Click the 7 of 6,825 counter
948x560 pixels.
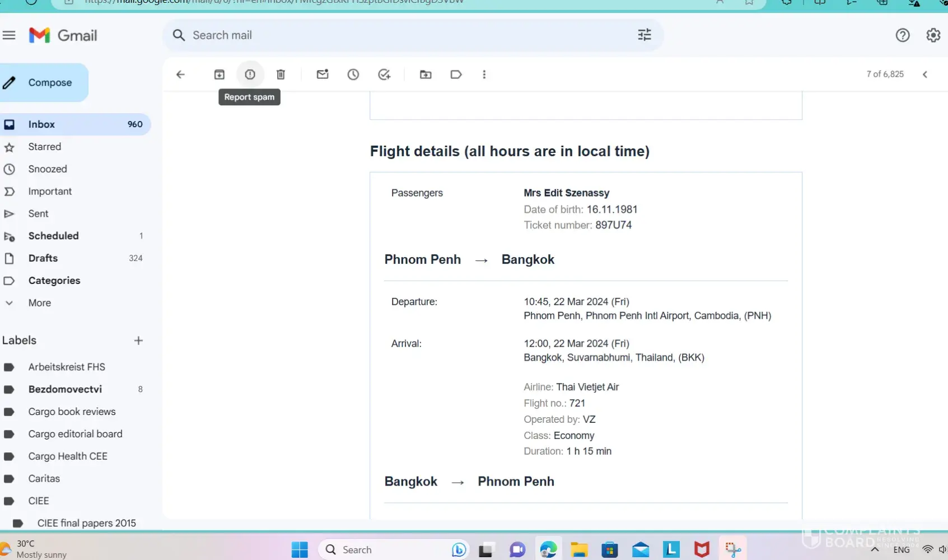click(885, 74)
